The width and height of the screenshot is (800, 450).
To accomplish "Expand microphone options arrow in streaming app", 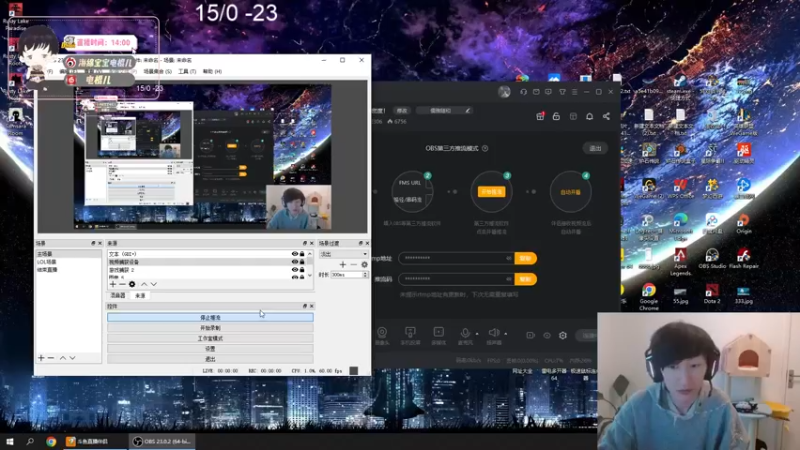I will click(477, 334).
